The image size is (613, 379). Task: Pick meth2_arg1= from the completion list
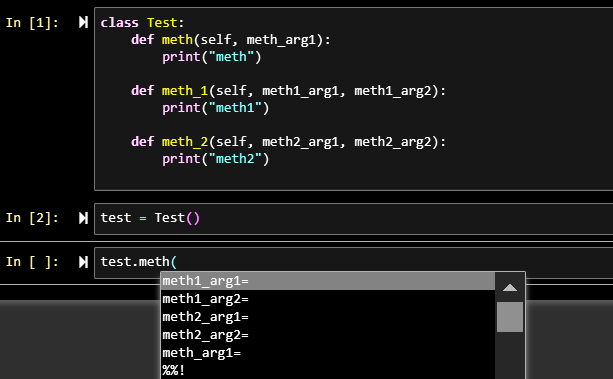click(x=328, y=317)
